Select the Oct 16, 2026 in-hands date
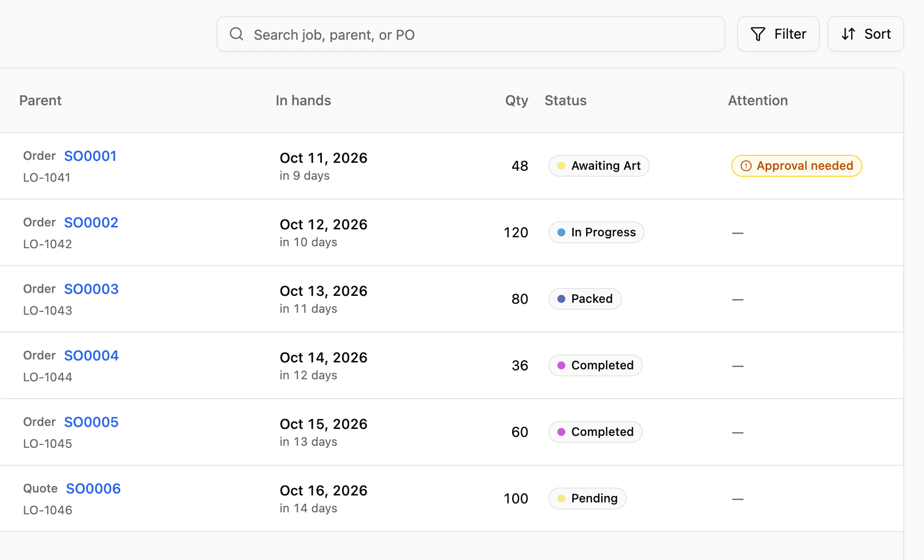This screenshot has width=924, height=560. tap(323, 490)
